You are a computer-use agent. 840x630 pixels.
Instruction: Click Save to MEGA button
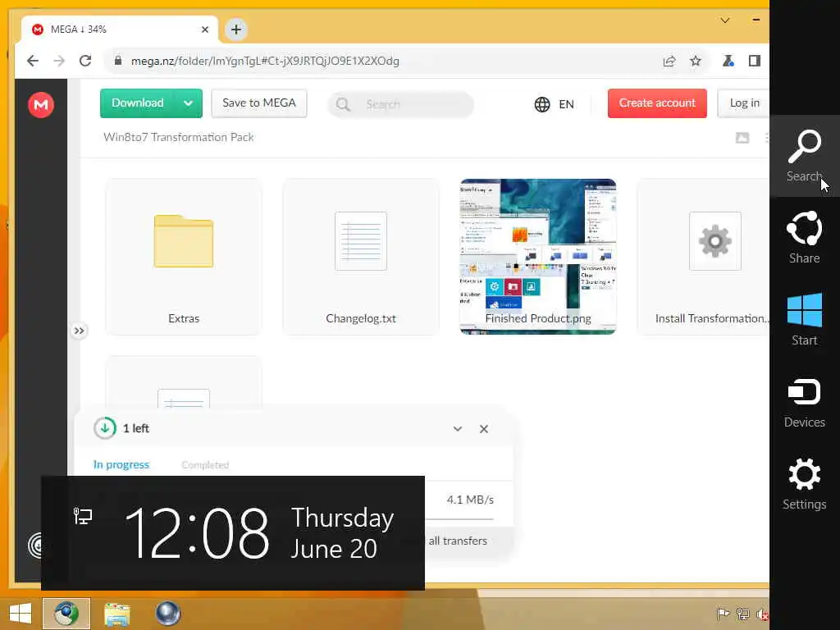tap(258, 103)
